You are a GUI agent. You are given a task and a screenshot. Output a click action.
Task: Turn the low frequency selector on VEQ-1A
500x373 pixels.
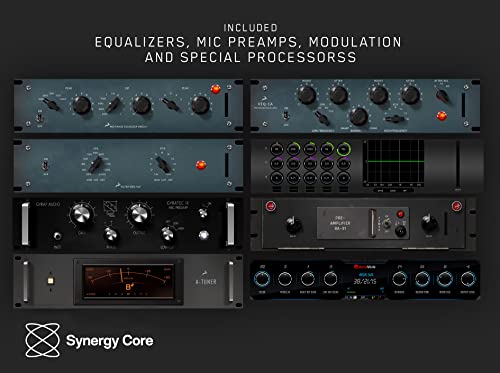[321, 117]
